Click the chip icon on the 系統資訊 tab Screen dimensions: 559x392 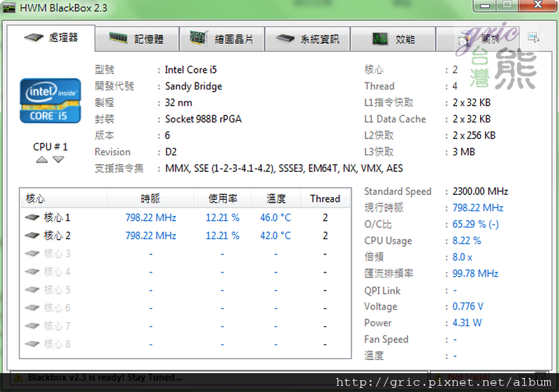[x=285, y=38]
